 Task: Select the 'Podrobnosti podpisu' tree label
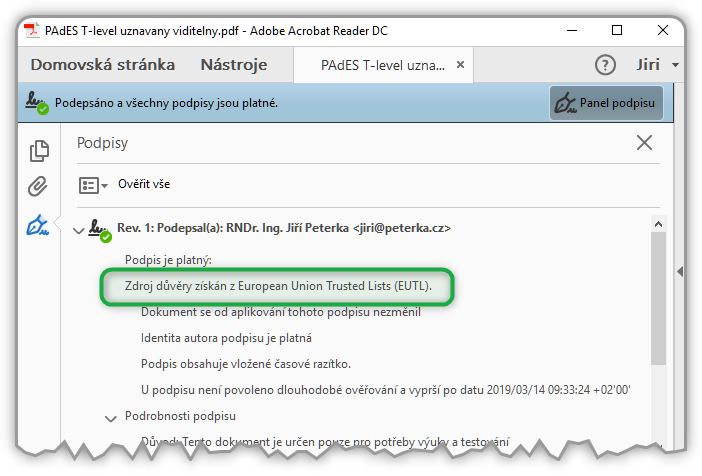[180, 416]
